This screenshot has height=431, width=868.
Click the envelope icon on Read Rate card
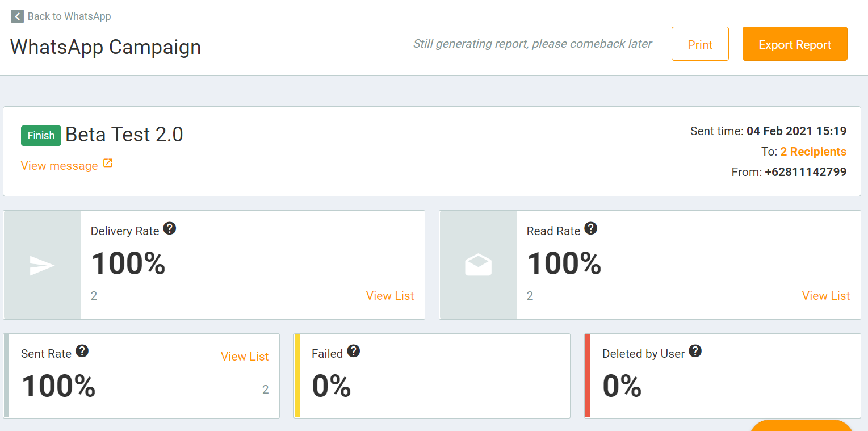click(477, 264)
